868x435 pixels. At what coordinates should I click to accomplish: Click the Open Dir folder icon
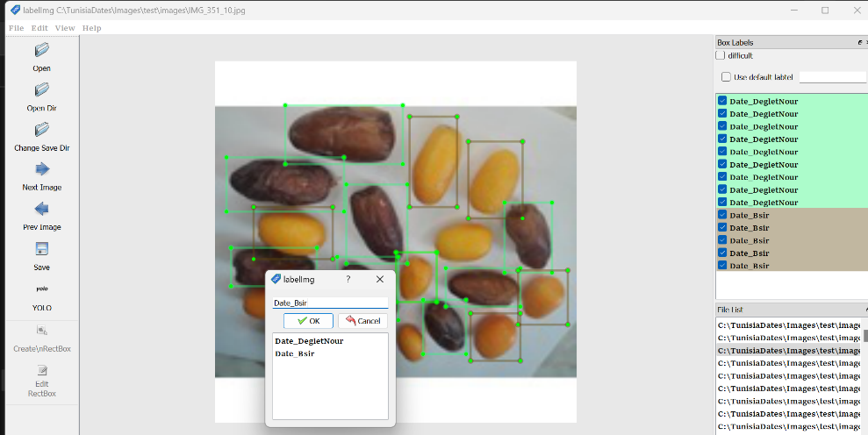(x=41, y=89)
